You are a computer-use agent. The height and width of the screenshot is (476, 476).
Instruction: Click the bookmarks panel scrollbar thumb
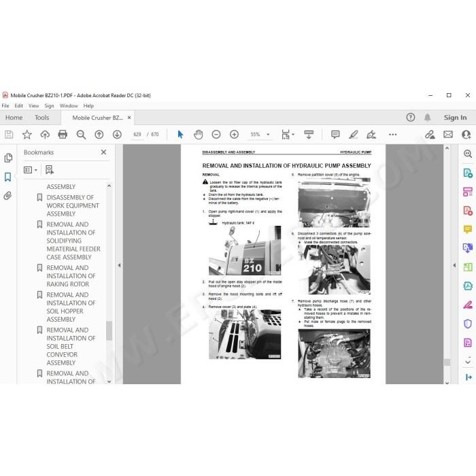click(109, 330)
